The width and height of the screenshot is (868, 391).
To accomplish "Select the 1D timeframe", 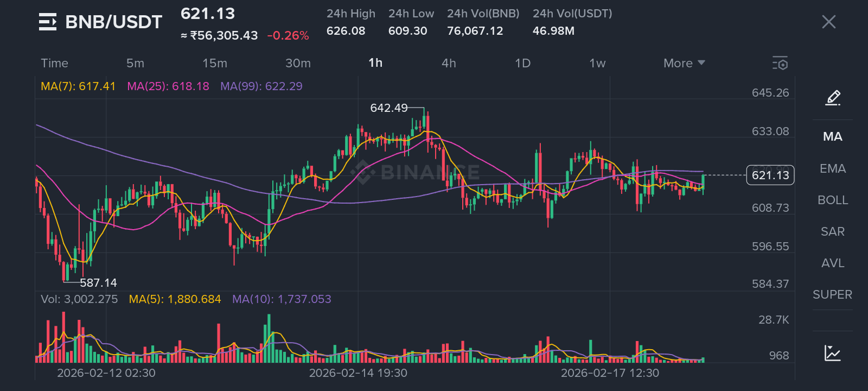I will (x=522, y=63).
